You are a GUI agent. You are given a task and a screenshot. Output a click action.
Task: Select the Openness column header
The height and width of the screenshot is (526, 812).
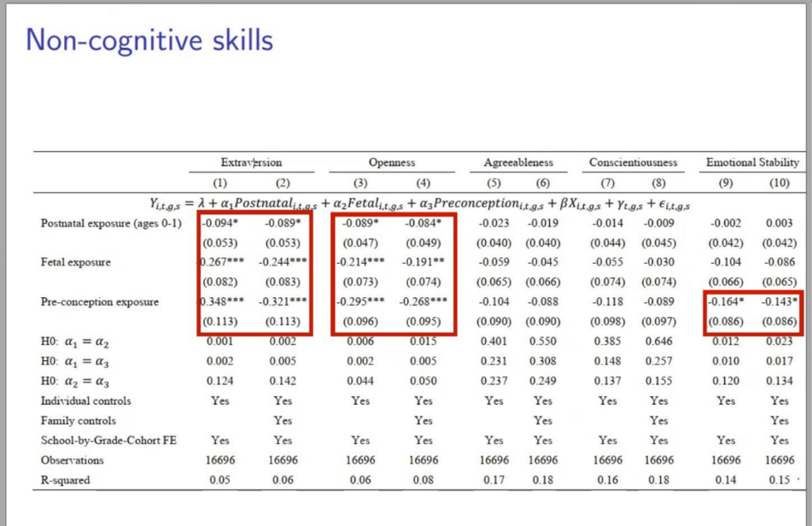pos(392,162)
